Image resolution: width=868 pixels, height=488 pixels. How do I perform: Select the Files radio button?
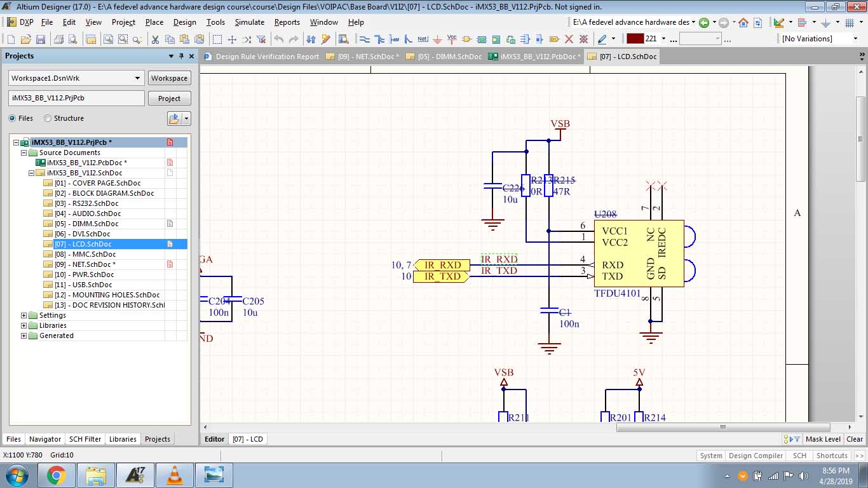[13, 118]
